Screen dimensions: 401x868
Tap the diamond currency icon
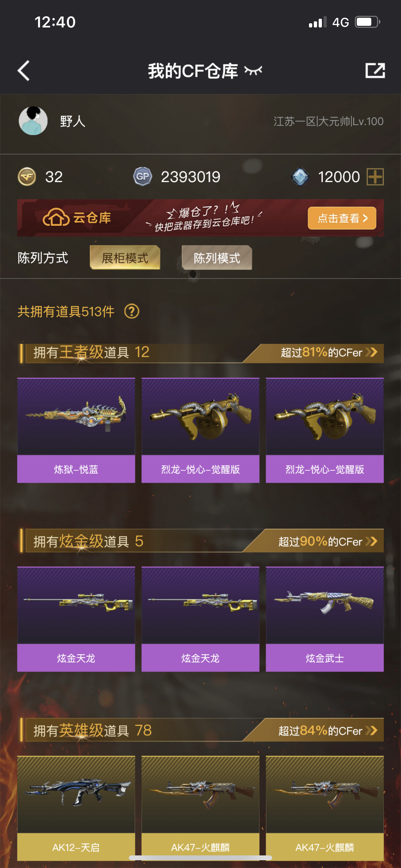click(300, 177)
